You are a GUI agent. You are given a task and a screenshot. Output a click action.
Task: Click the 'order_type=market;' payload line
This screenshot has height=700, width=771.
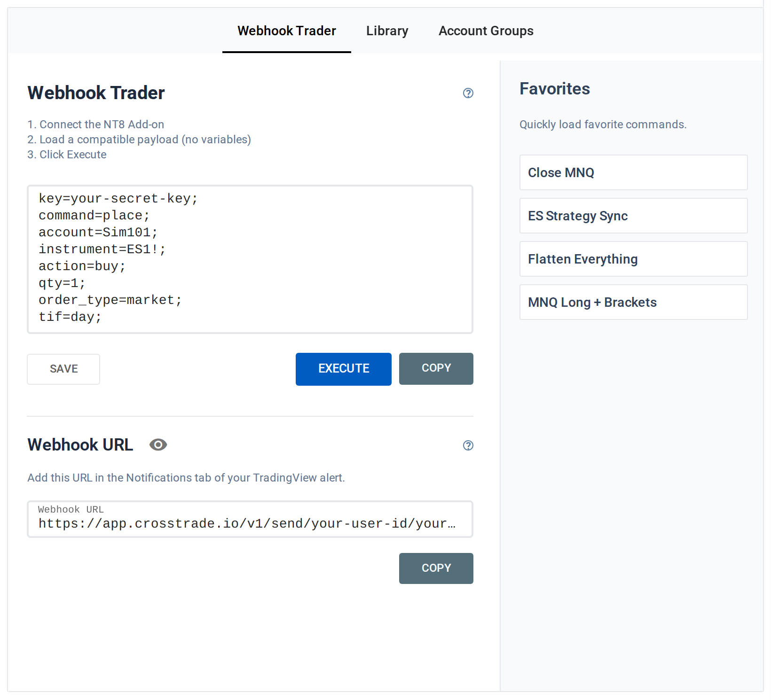pyautogui.click(x=110, y=300)
